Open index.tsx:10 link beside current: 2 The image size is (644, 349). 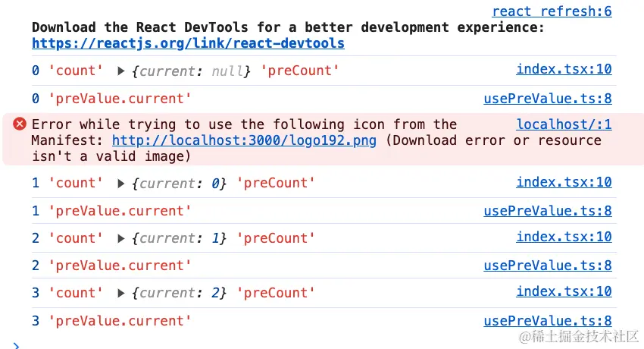[x=564, y=292]
